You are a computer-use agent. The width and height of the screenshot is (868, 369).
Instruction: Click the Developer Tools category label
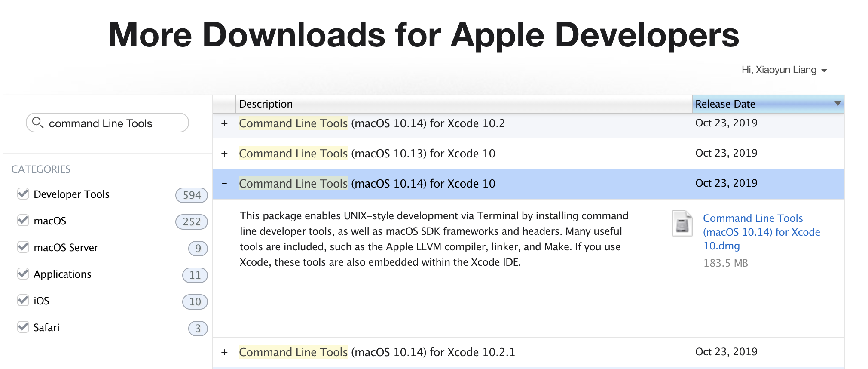click(x=71, y=194)
